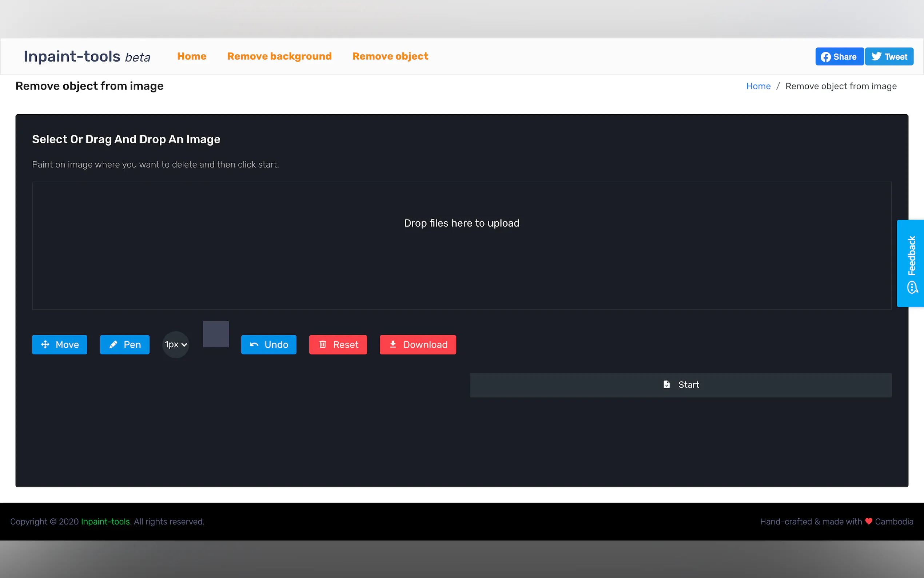Open Remove background nav item
This screenshot has height=578, width=924.
pyautogui.click(x=279, y=56)
